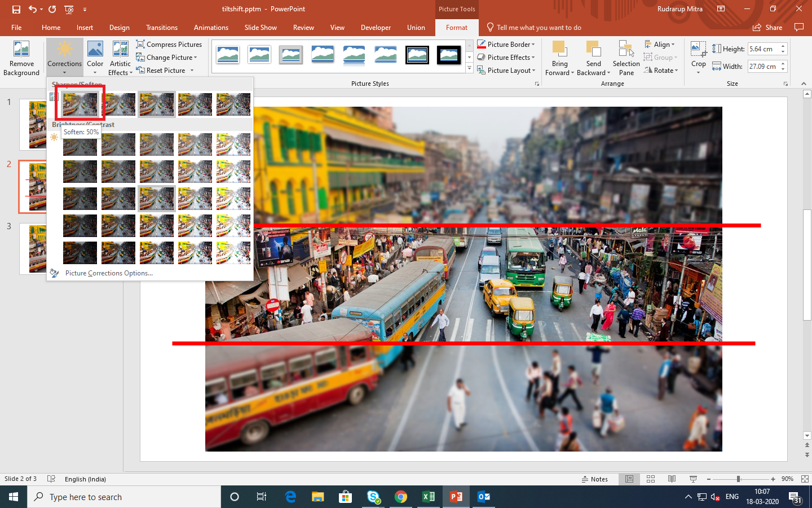
Task: Click Picture Corrections Options
Action: pos(109,273)
